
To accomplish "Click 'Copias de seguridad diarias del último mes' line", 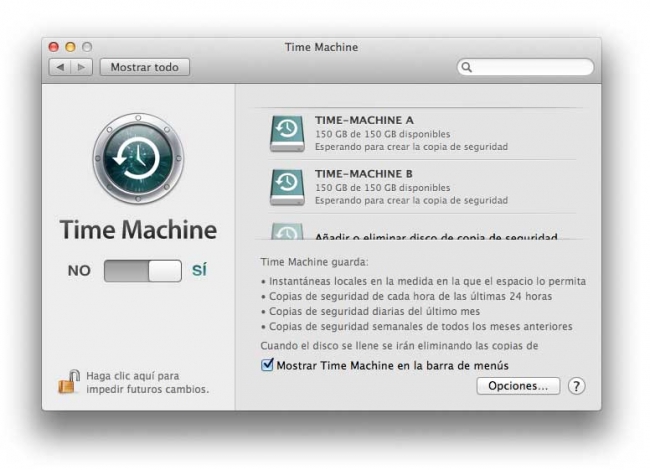I will pyautogui.click(x=371, y=311).
